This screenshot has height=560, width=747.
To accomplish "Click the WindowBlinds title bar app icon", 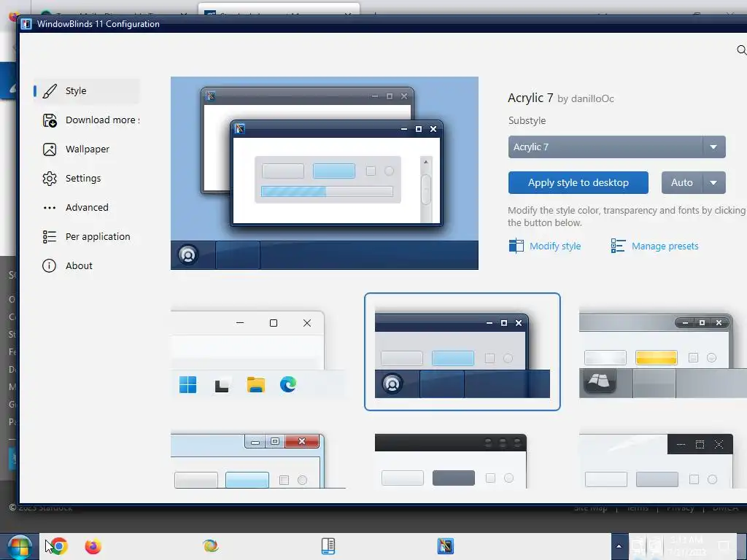I will [x=26, y=24].
